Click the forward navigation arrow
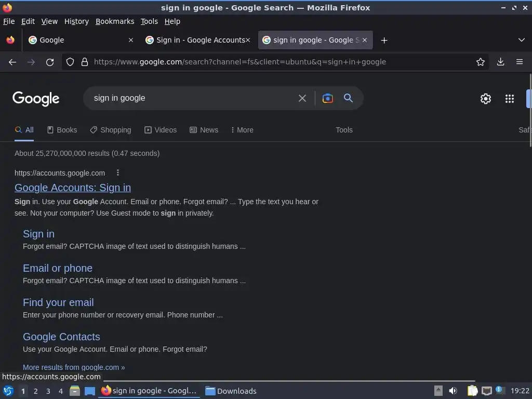 (31, 62)
